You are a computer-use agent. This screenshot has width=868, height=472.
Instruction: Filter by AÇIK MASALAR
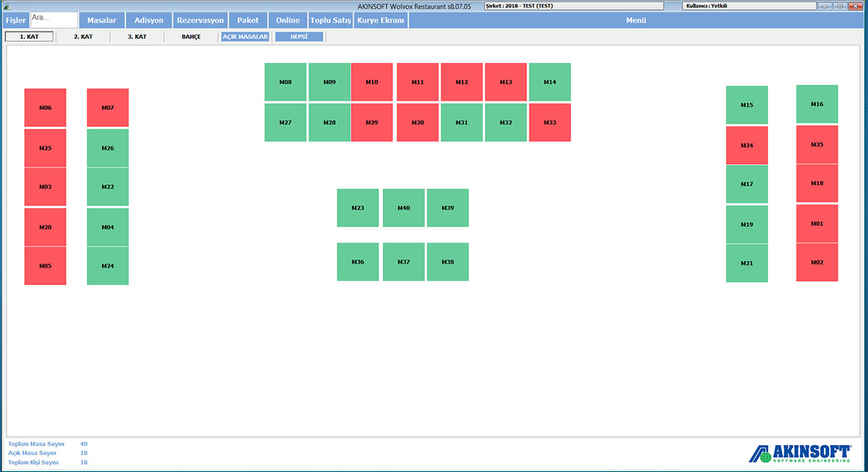pyautogui.click(x=245, y=36)
